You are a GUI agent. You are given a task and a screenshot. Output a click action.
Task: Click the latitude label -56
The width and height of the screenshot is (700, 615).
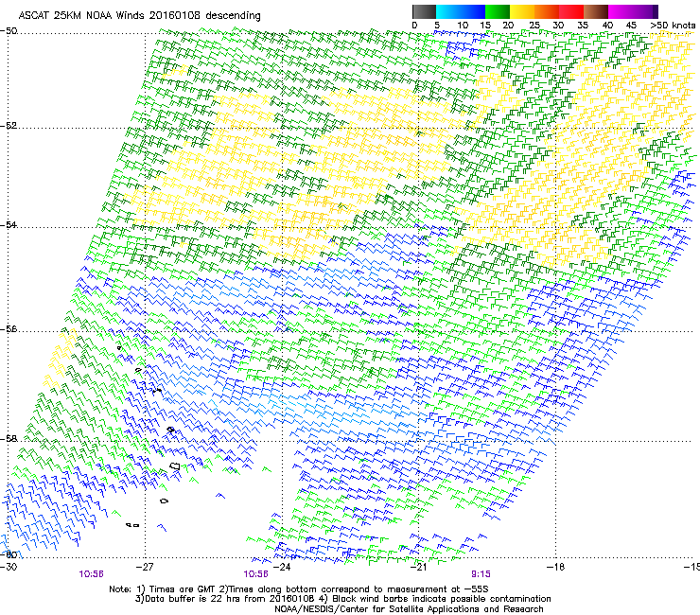pyautogui.click(x=9, y=328)
